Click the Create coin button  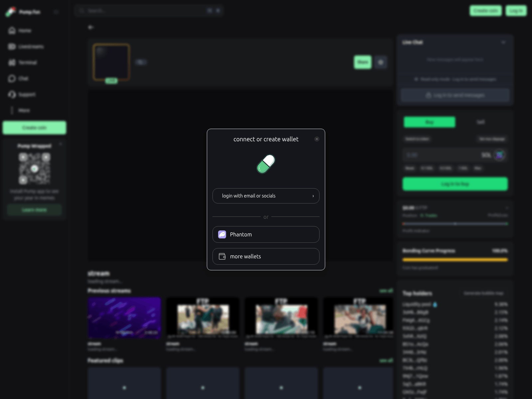(485, 11)
